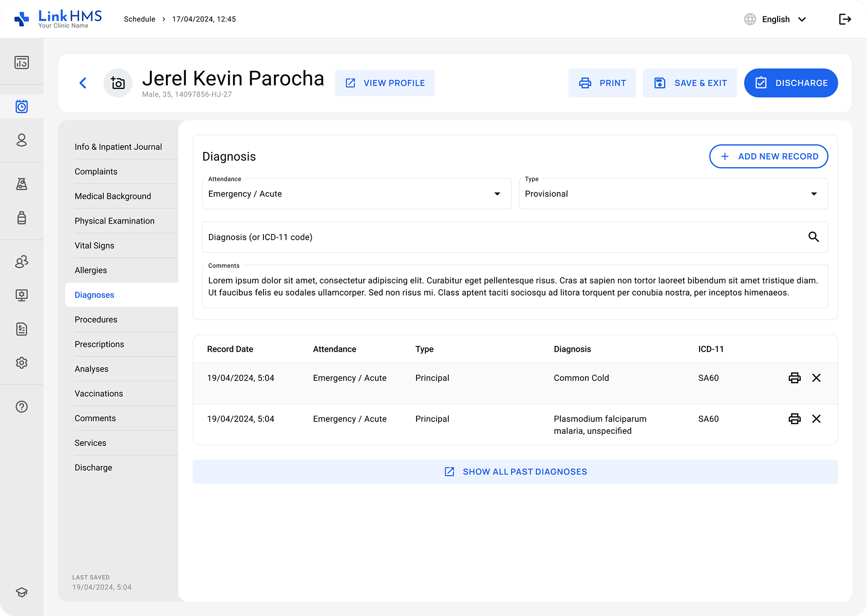Click the DISCHARGE button

click(x=791, y=83)
